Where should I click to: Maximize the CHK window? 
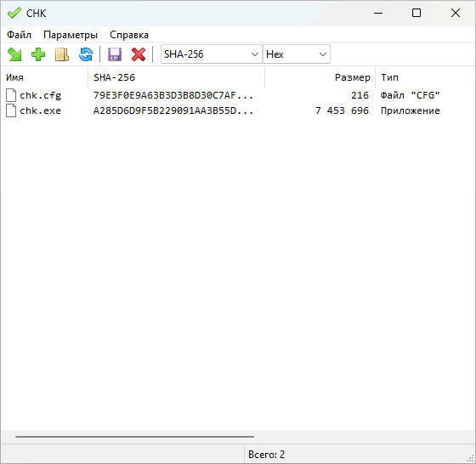pos(416,13)
